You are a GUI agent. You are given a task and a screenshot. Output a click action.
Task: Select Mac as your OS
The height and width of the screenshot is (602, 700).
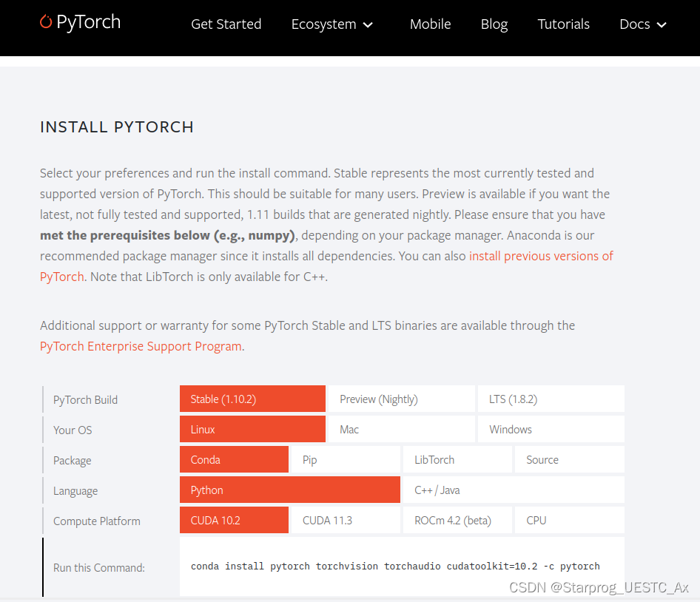[x=401, y=429]
